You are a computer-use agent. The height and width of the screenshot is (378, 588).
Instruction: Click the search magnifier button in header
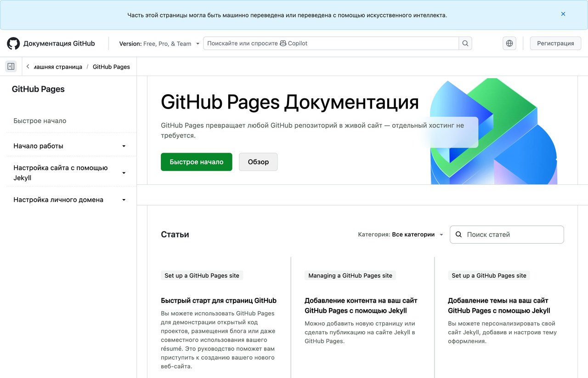coord(465,43)
